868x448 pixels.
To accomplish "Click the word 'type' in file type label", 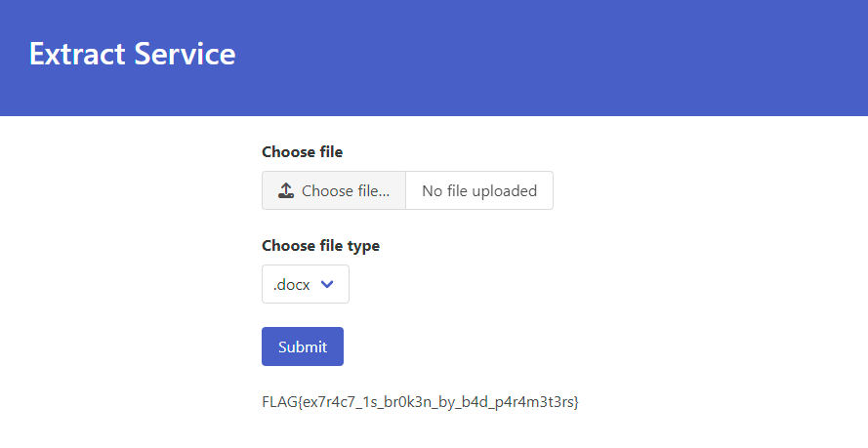I will (x=363, y=247).
